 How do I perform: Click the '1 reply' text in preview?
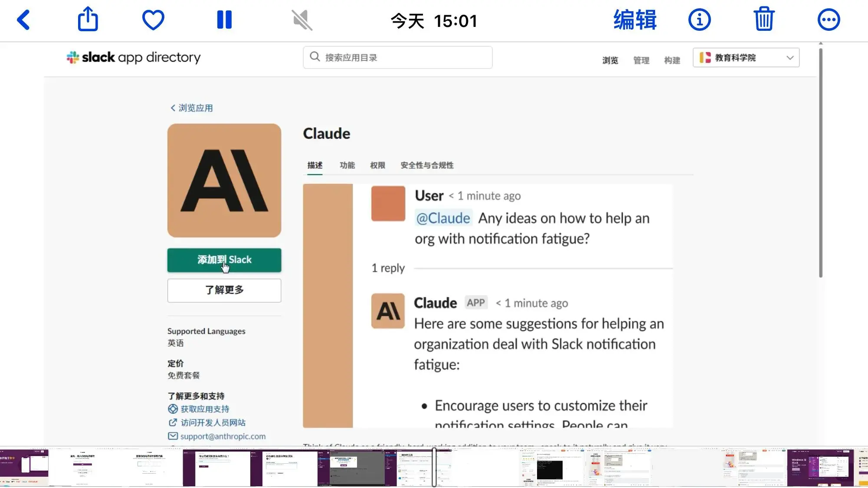tap(388, 268)
